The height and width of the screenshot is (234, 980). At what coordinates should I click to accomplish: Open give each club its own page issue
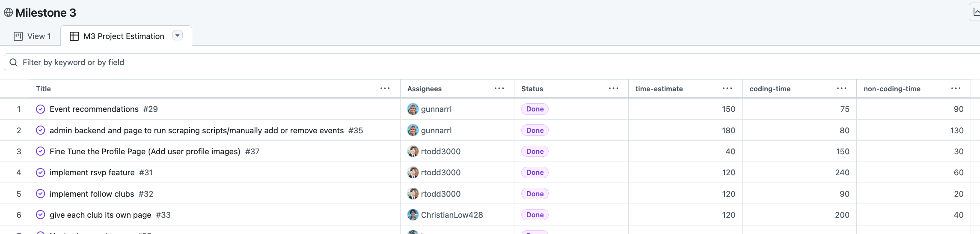(100, 215)
